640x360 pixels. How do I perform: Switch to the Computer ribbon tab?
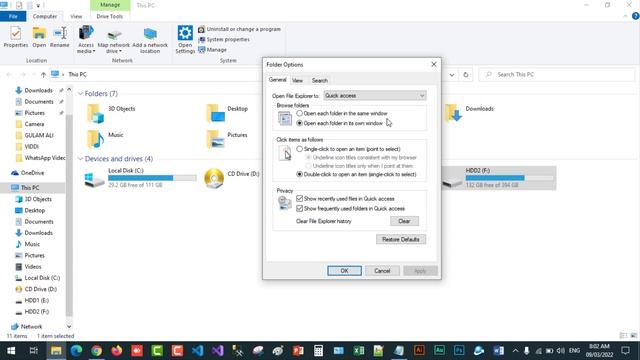tap(45, 16)
